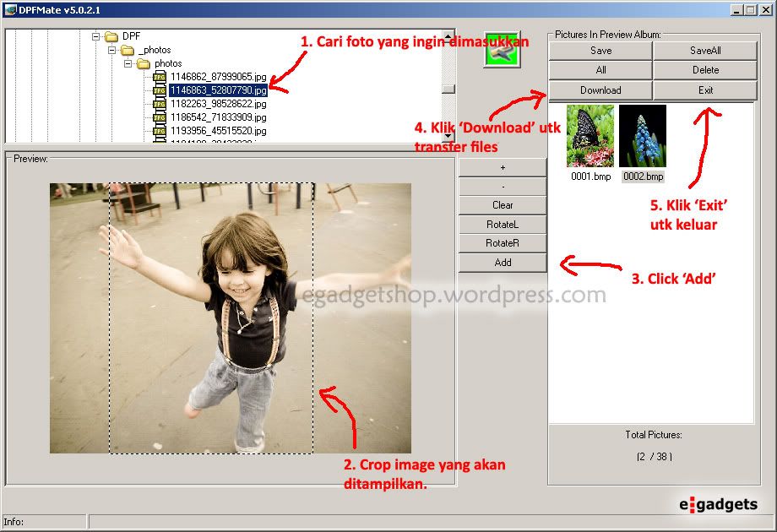Collapse the _photos folder node
The image size is (777, 532).
[111, 50]
